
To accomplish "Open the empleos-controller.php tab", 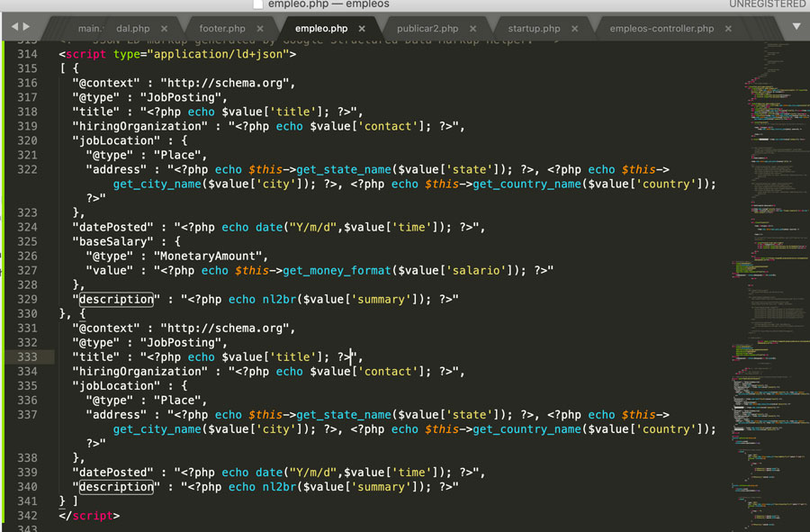I will (x=661, y=29).
